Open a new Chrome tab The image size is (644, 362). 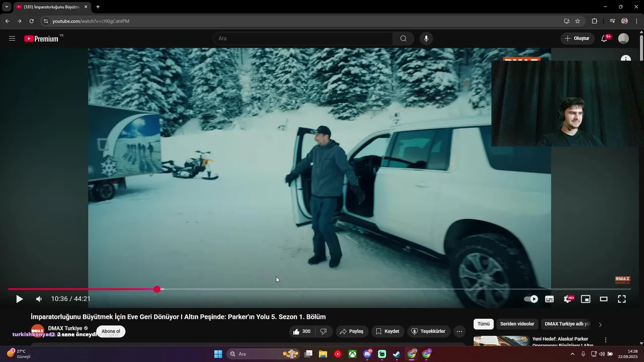(98, 7)
